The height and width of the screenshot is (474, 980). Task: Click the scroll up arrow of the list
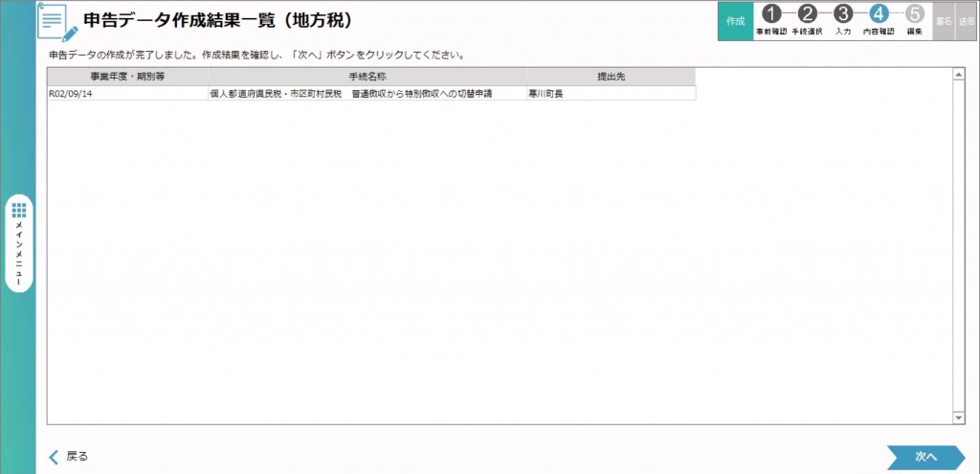point(958,73)
